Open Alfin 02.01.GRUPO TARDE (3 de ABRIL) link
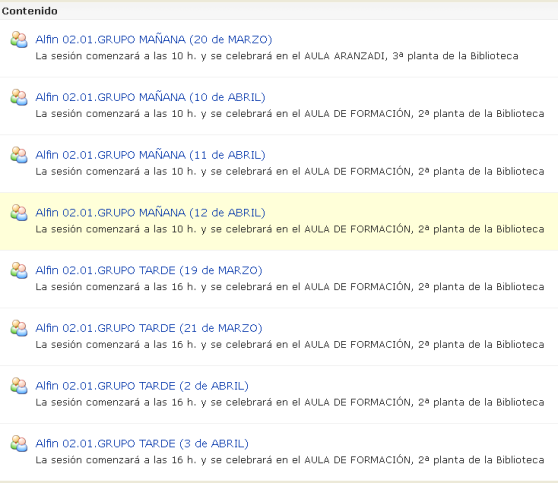 [x=142, y=443]
